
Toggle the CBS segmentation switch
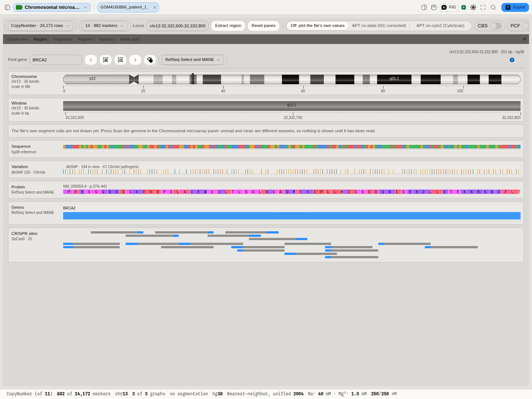(x=495, y=26)
